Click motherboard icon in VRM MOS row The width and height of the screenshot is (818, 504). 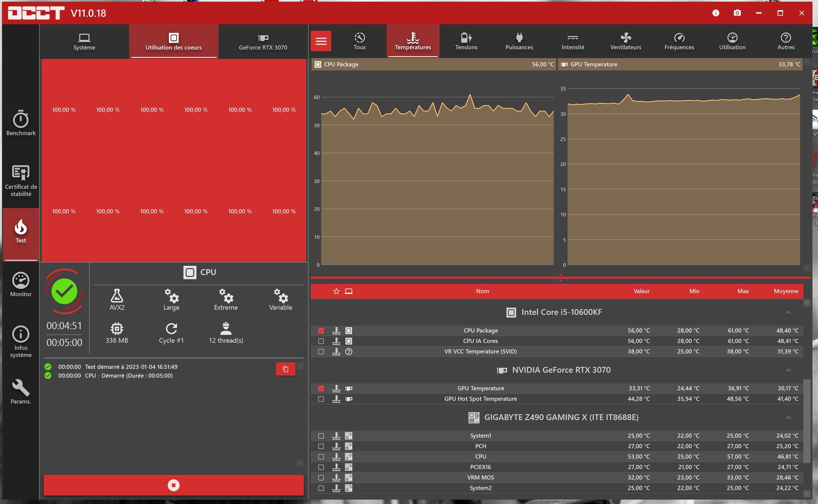pos(348,478)
